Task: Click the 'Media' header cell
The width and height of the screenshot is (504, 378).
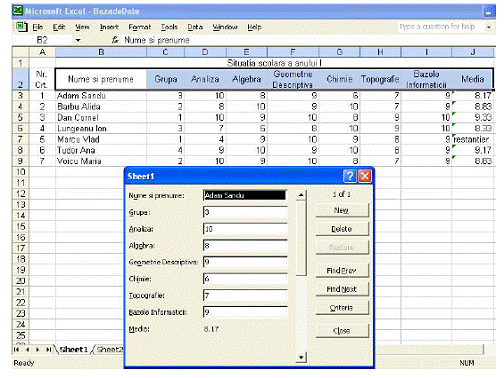Action: [x=473, y=79]
